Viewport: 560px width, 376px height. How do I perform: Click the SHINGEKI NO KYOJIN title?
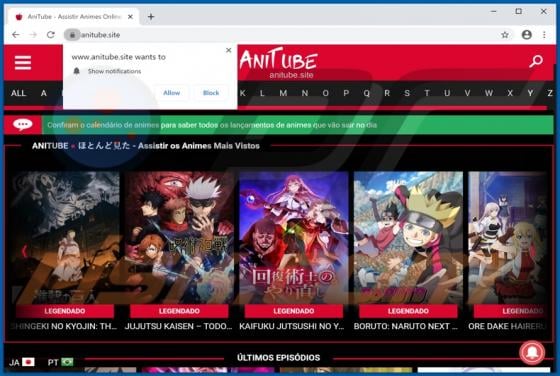[64, 326]
